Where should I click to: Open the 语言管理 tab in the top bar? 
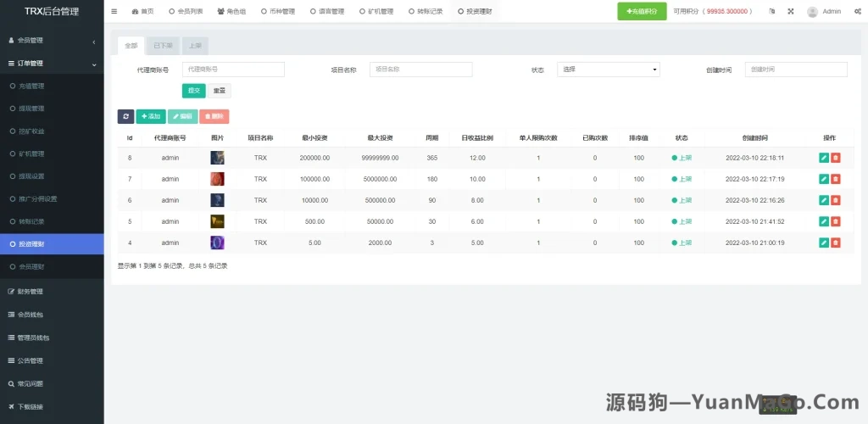pos(327,11)
